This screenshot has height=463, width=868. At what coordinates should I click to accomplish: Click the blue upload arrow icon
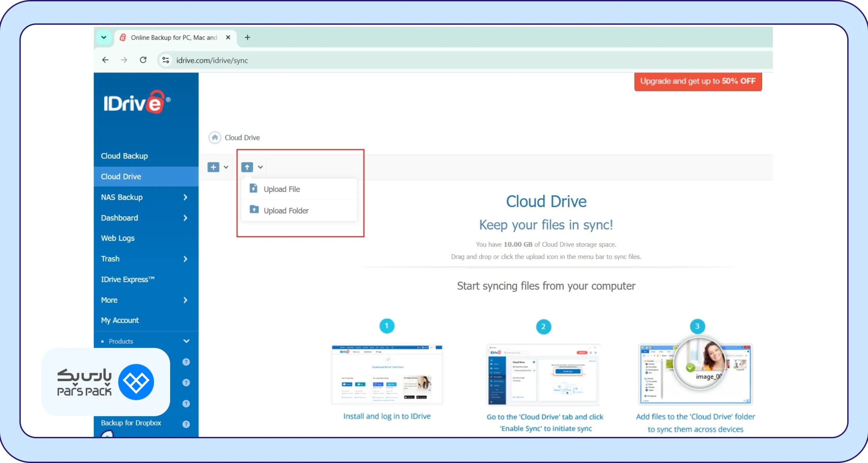pyautogui.click(x=247, y=167)
